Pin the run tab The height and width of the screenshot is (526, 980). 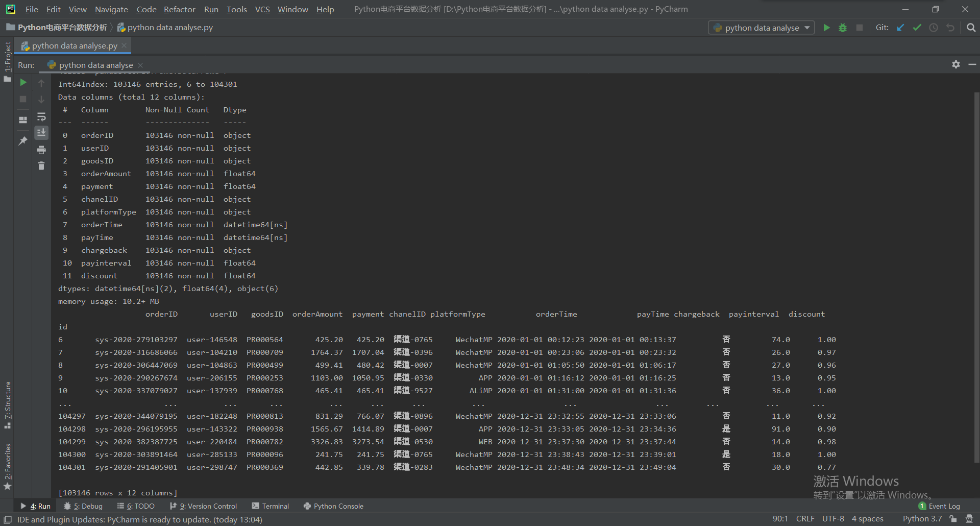tap(22, 141)
